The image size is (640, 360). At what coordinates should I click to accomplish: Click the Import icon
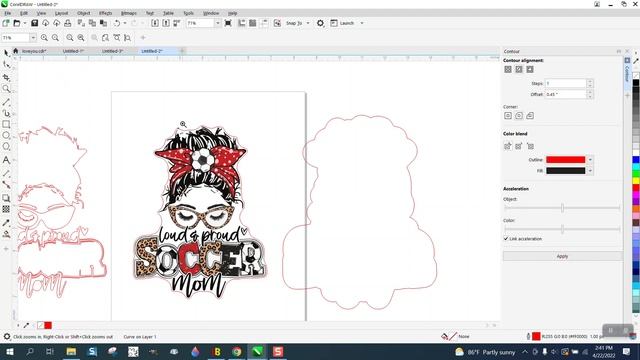click(x=155, y=23)
